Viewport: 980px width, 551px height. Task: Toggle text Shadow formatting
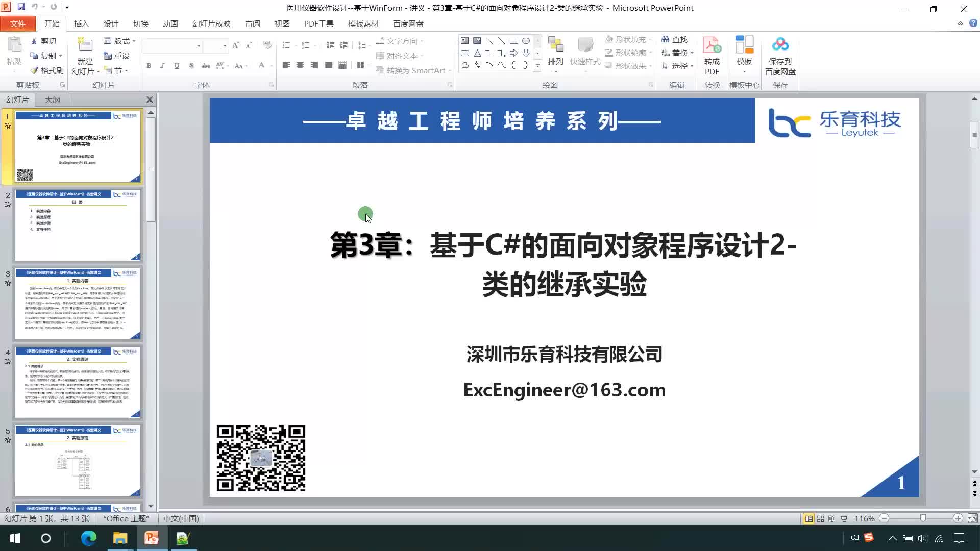[x=191, y=65]
